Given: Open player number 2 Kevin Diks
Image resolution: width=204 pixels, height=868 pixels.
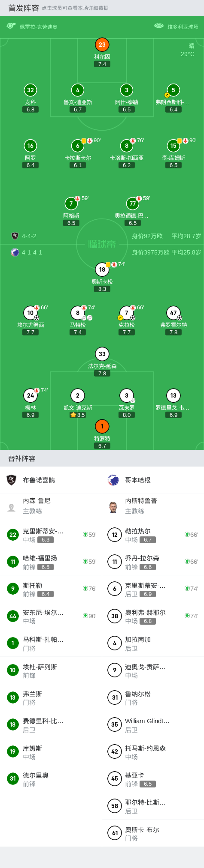Looking at the screenshot, I should tap(78, 395).
